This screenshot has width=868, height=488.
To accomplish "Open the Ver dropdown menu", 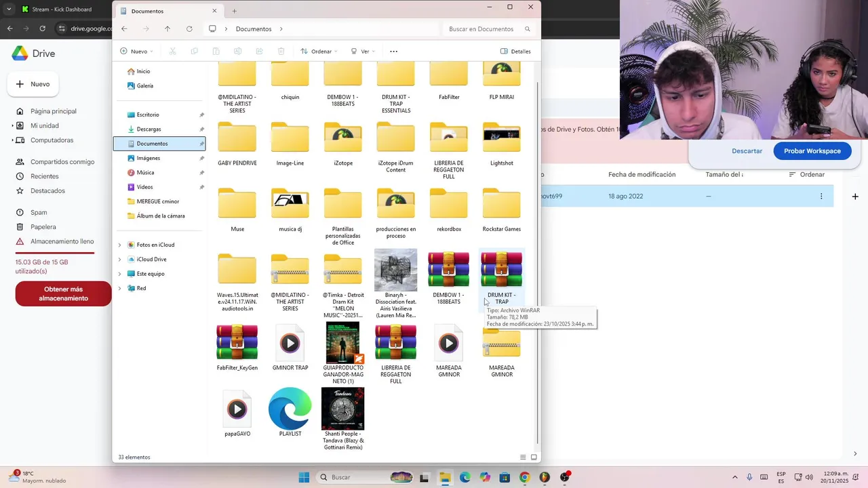I will [x=363, y=52].
